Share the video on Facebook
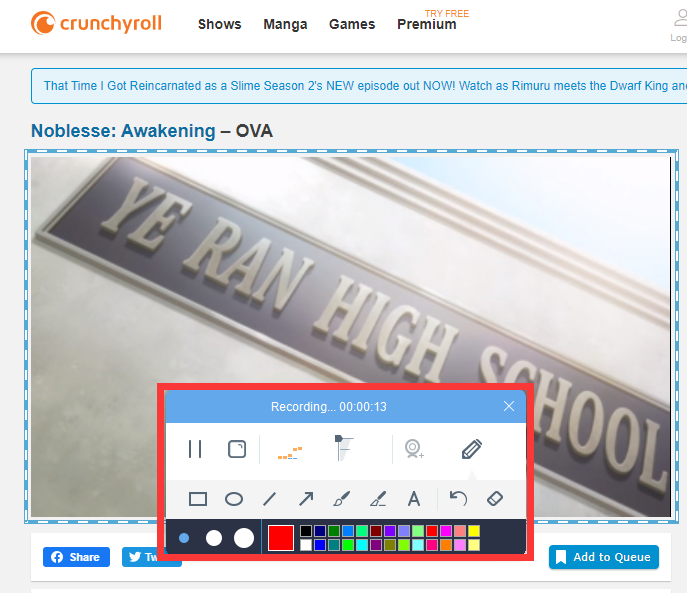Screen dimensions: 687x593 76,557
